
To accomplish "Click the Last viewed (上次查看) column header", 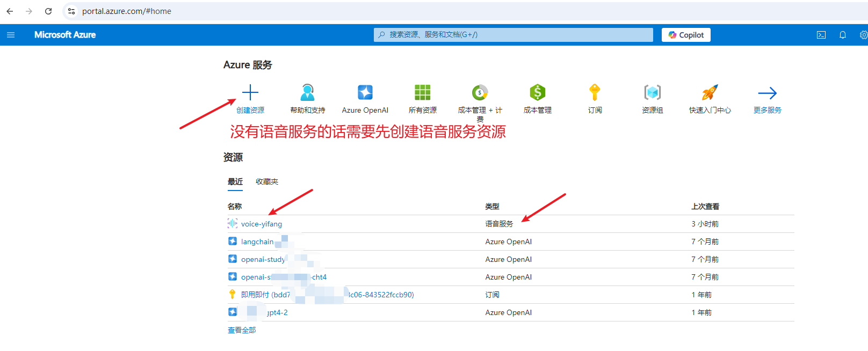I will (705, 206).
